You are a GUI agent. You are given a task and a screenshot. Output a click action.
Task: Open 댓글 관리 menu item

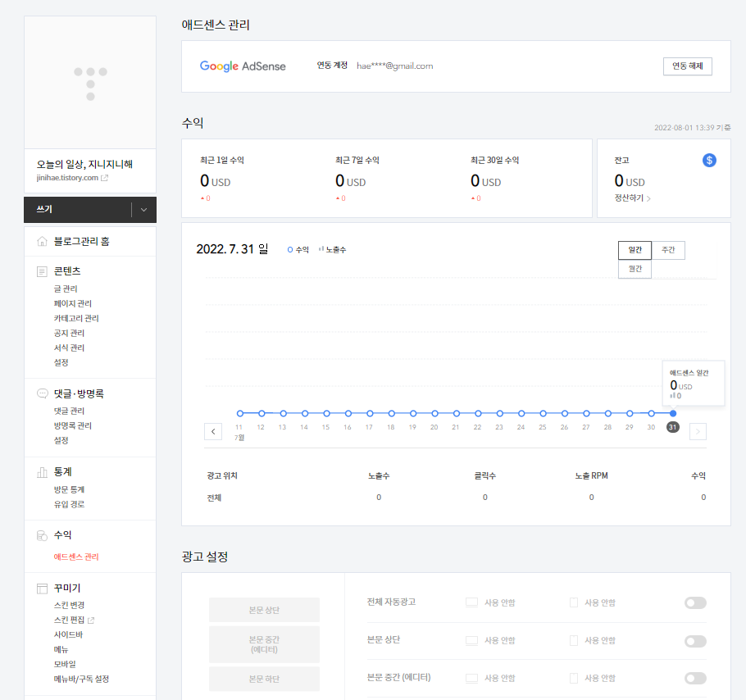(69, 411)
